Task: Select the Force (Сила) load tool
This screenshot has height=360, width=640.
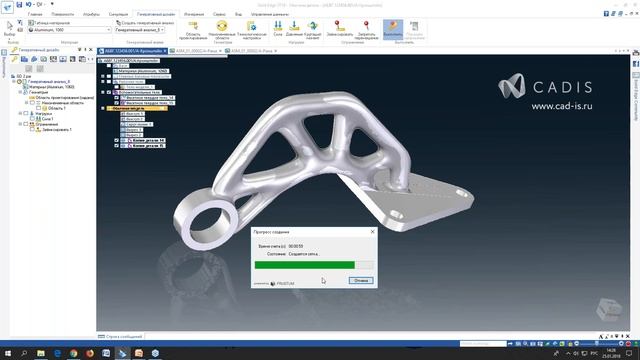Action: pyautogui.click(x=278, y=29)
